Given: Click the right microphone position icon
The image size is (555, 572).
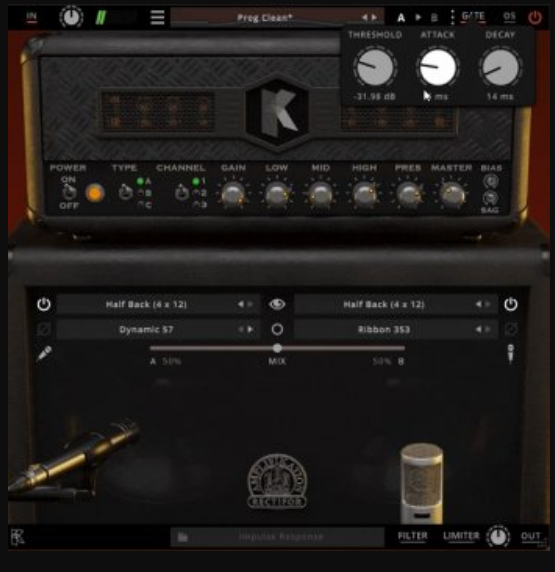Looking at the screenshot, I should point(510,354).
